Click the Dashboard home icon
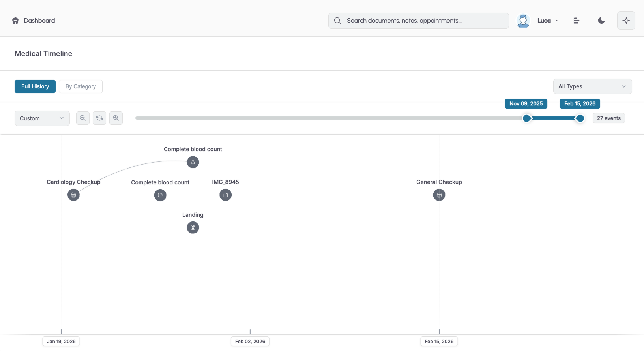 coord(15,21)
